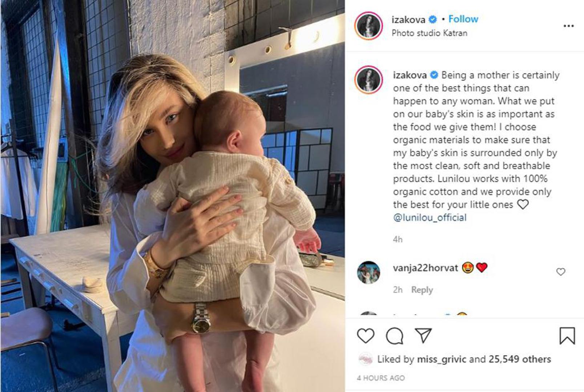584x392 pixels.
Task: Reply to vanja22horvat's comment
Action: pos(422,290)
